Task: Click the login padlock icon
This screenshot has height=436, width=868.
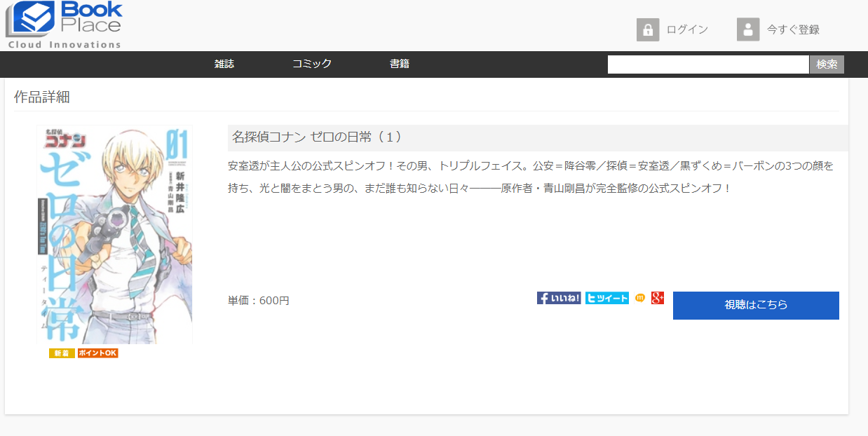Action: (x=648, y=29)
